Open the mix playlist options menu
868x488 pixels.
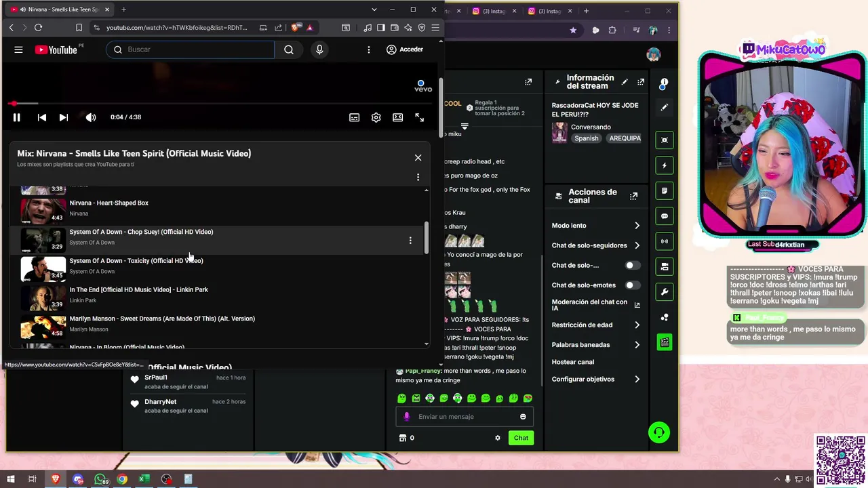click(x=418, y=177)
